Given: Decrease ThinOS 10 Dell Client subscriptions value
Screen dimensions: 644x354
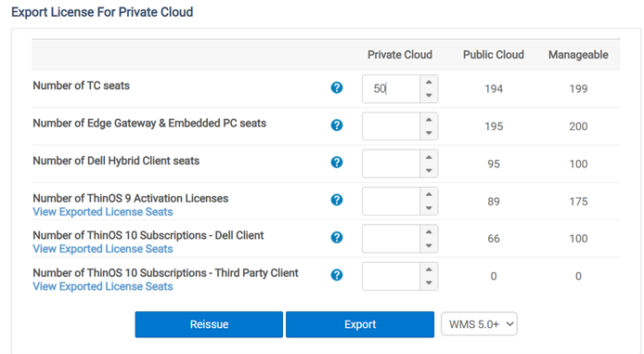Looking at the screenshot, I should pyautogui.click(x=429, y=245).
